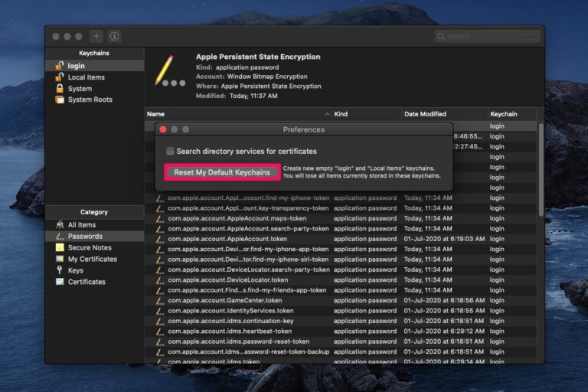Enable Search directory services for certificates
The image size is (588, 392).
pyautogui.click(x=170, y=151)
